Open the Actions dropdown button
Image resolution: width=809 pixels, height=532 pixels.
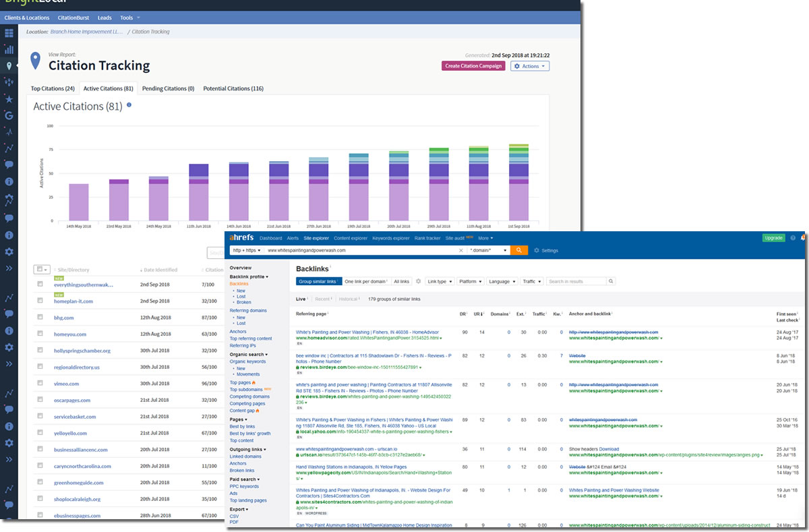[530, 66]
